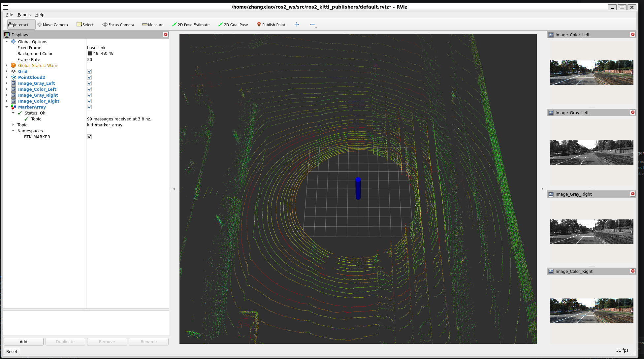Expand the Grid display node

(x=7, y=71)
